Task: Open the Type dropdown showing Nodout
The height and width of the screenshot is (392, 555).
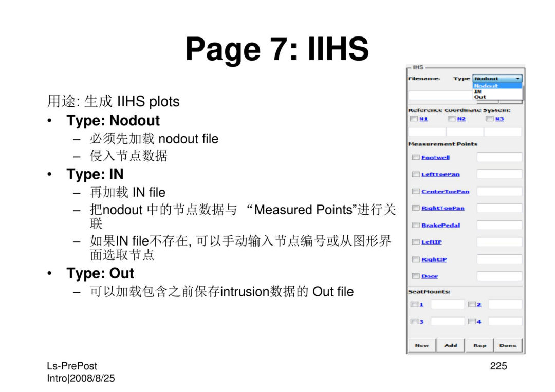Action: (497, 79)
